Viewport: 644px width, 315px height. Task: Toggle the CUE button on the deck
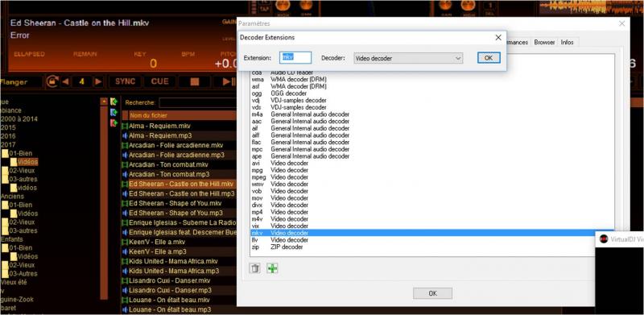(159, 81)
